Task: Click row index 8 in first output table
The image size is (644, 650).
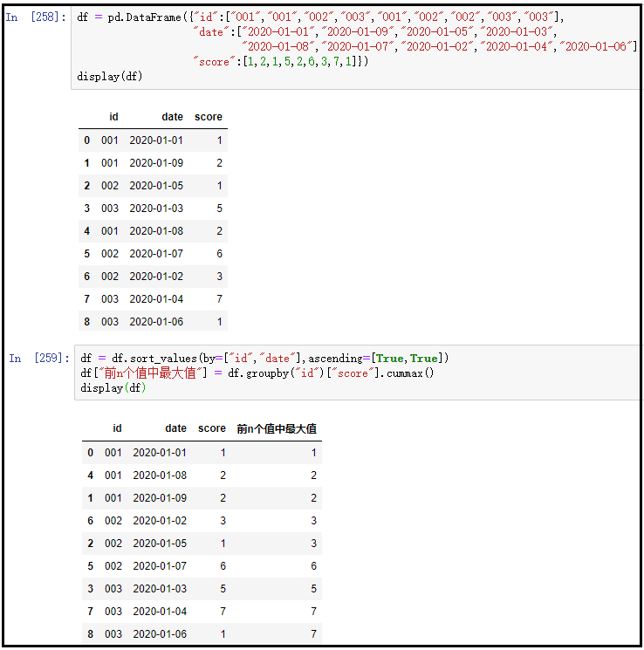Action: 86,322
